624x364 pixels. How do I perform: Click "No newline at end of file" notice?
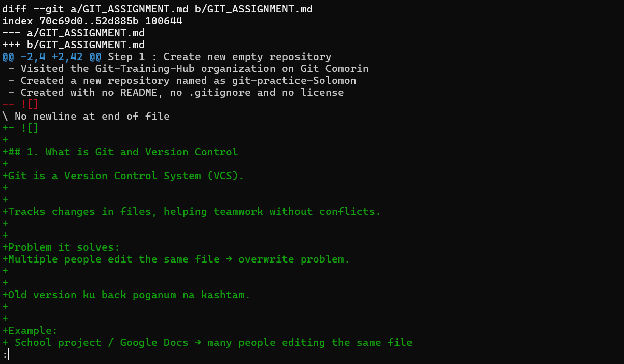click(x=92, y=116)
